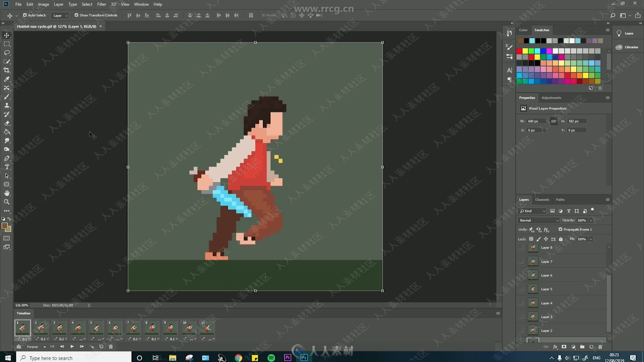Show Layer 8 visibility
This screenshot has width=644, height=362.
click(521, 248)
